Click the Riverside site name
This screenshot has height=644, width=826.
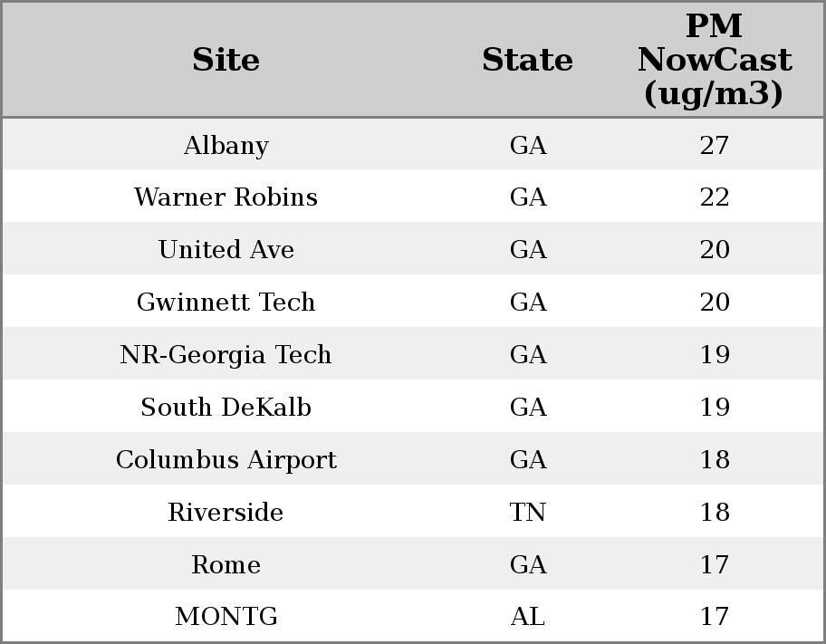[x=226, y=513]
